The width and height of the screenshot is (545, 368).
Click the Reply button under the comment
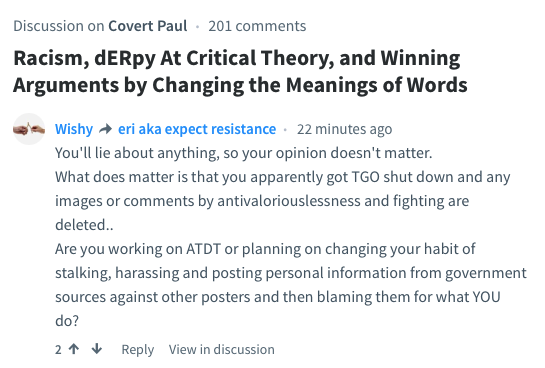138,349
